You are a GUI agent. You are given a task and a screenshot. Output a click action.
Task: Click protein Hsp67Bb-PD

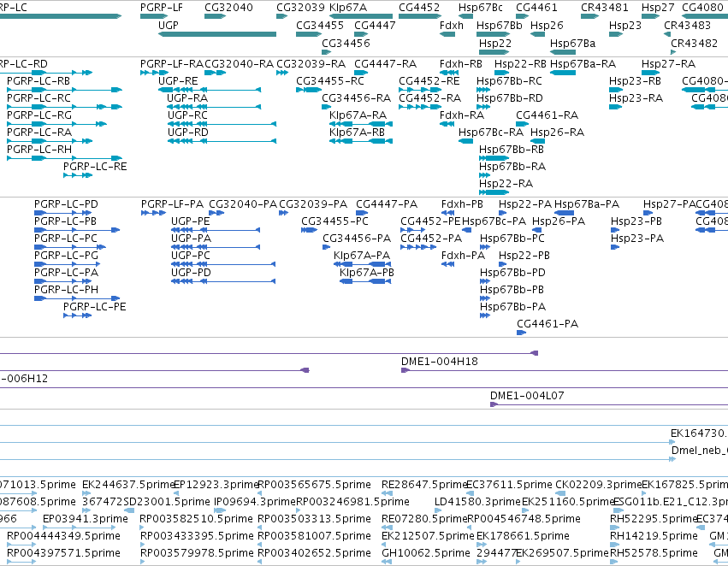[x=485, y=281]
